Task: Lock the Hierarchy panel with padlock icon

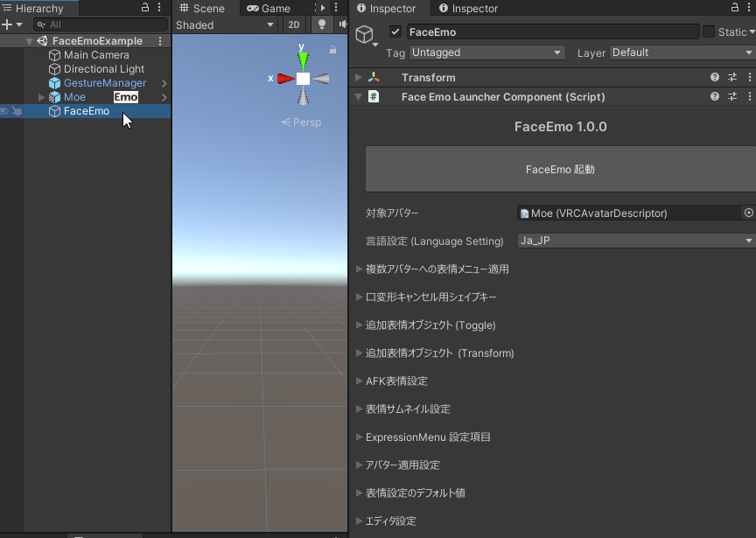Action: coord(145,8)
